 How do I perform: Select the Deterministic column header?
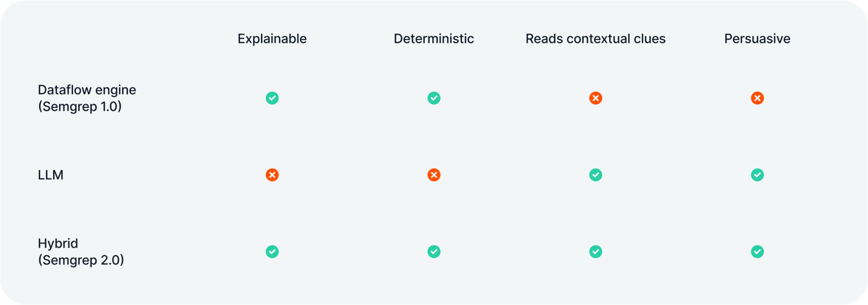[x=434, y=39]
